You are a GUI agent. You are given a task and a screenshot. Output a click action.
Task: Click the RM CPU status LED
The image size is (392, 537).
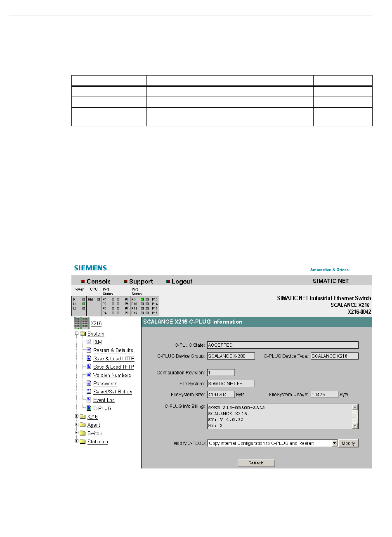(x=98, y=299)
